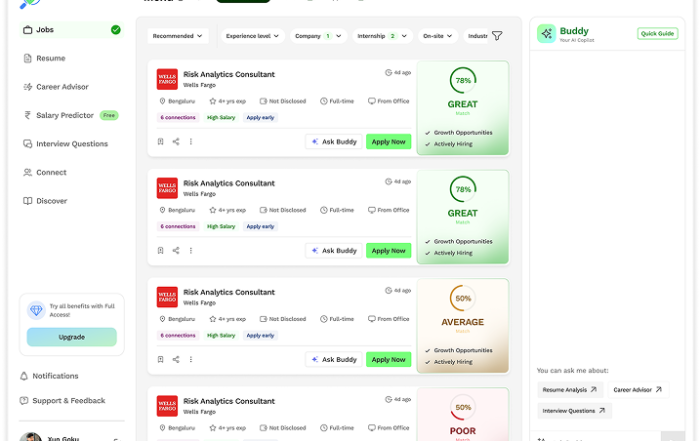This screenshot has width=700, height=441.
Task: Save the third job card with bookmark icon
Action: [160, 360]
